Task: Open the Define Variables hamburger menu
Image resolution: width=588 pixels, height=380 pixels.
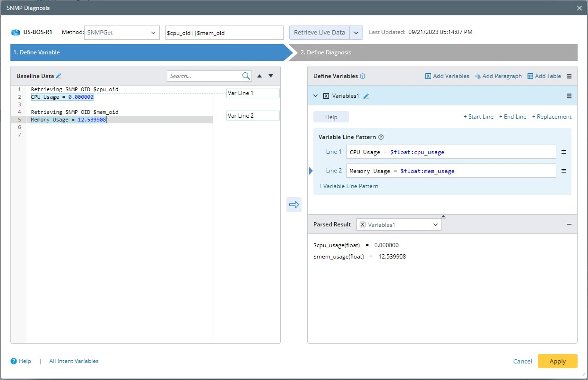Action: pyautogui.click(x=569, y=76)
